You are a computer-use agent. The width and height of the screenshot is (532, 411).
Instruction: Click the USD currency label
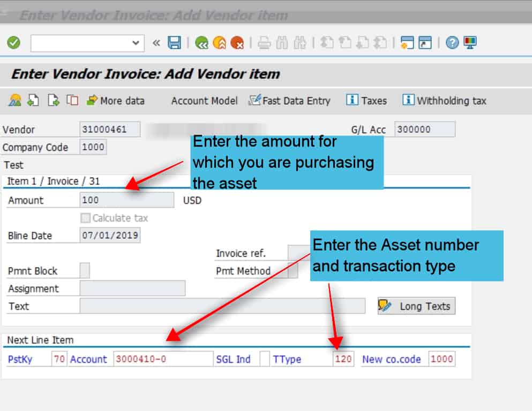click(192, 200)
